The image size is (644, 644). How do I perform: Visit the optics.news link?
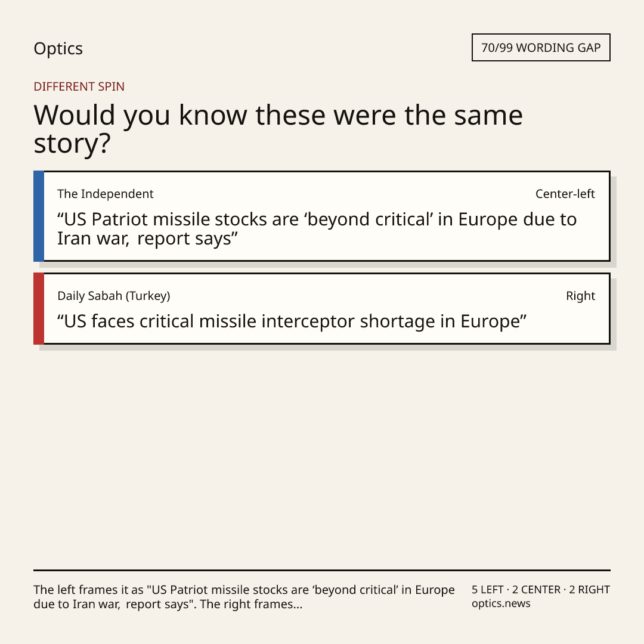tap(501, 603)
